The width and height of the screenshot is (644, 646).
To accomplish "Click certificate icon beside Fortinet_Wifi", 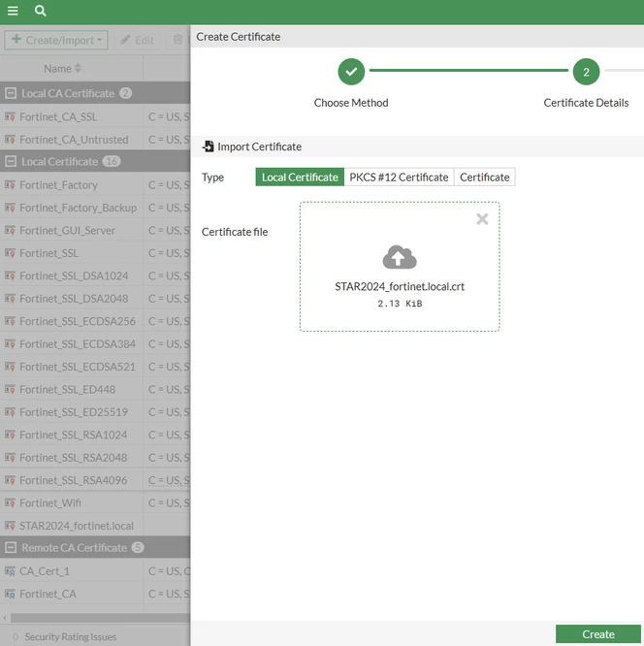I will (x=10, y=503).
